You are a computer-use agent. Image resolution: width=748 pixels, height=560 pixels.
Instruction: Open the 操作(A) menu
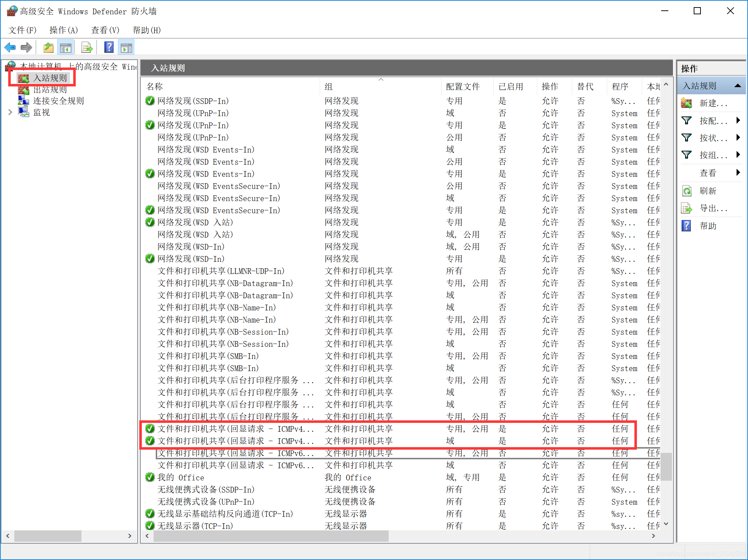(x=64, y=30)
